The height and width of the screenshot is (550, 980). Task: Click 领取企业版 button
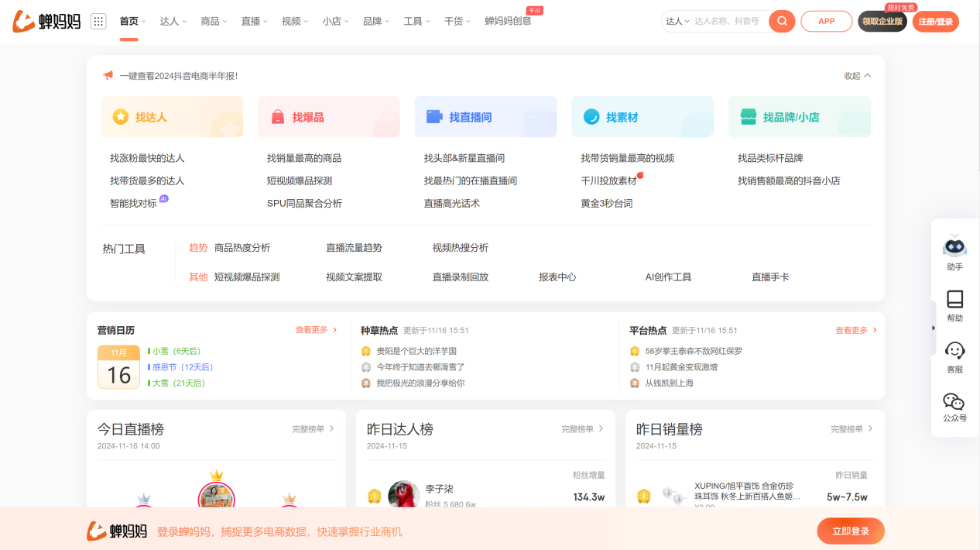click(x=882, y=21)
